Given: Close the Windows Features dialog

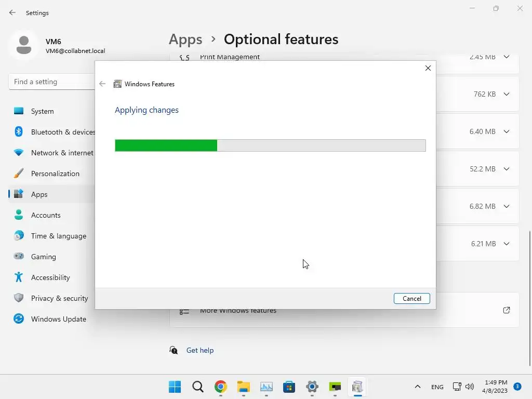Looking at the screenshot, I should click(x=428, y=68).
